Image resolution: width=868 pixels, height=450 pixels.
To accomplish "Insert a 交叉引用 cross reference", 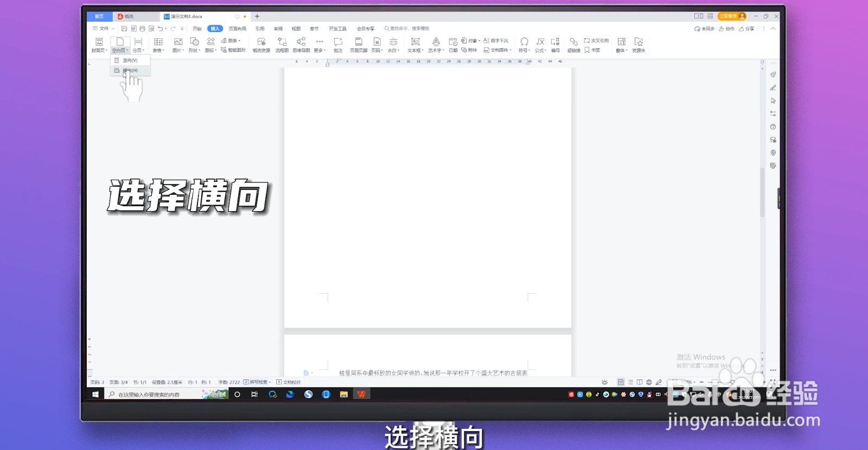I will click(x=596, y=41).
